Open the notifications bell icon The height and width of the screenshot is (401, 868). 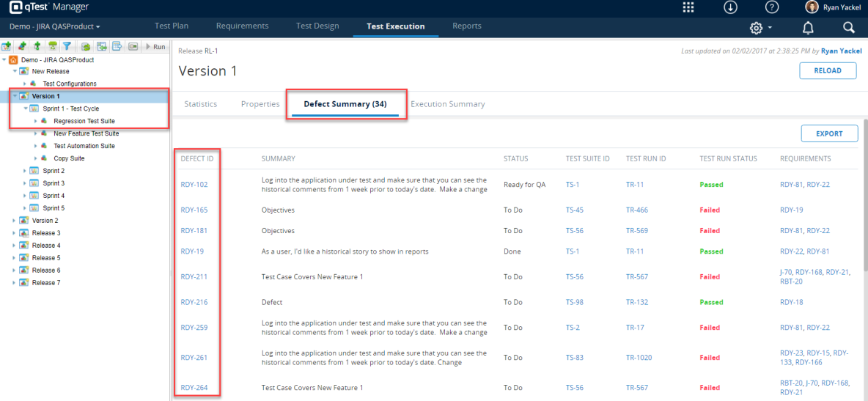click(x=807, y=27)
